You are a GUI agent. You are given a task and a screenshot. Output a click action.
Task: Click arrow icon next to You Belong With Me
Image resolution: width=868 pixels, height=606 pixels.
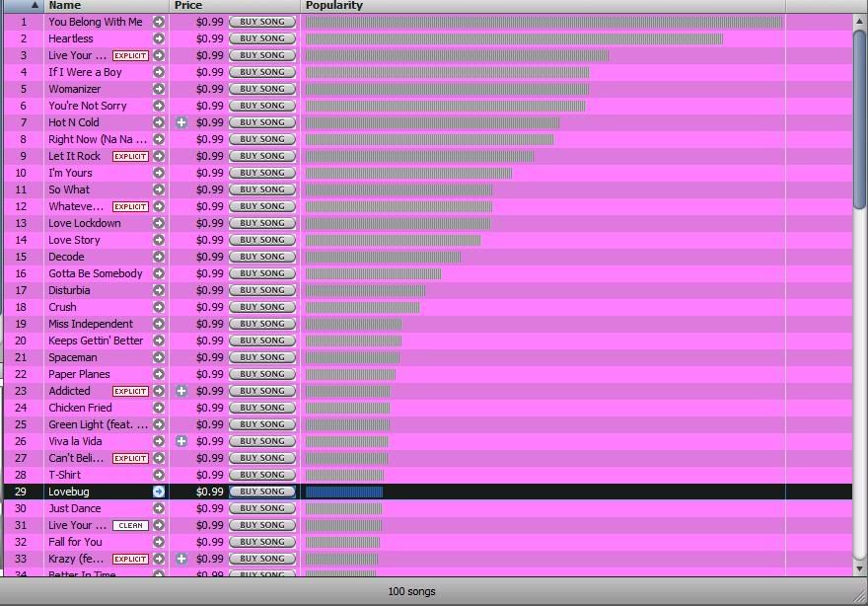coord(158,22)
